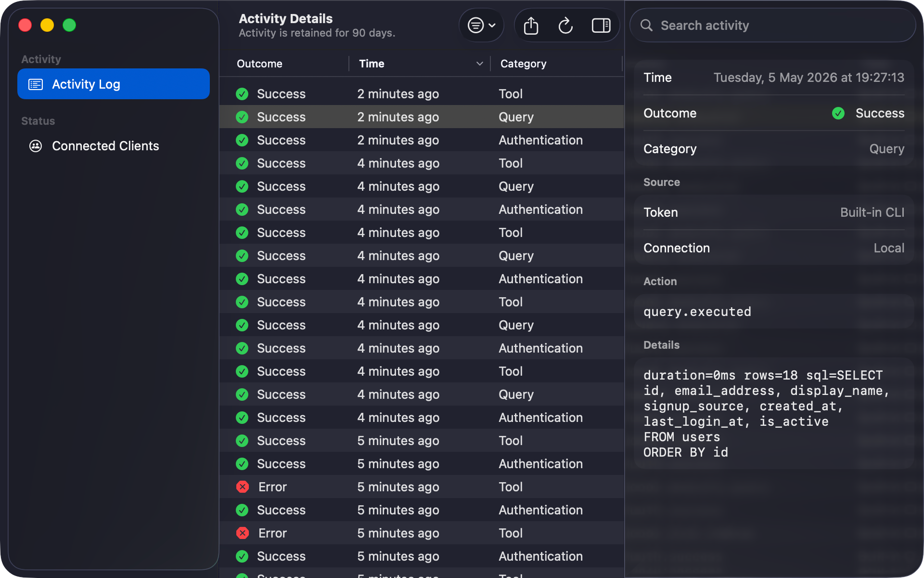Click the Local connection value

click(x=889, y=248)
